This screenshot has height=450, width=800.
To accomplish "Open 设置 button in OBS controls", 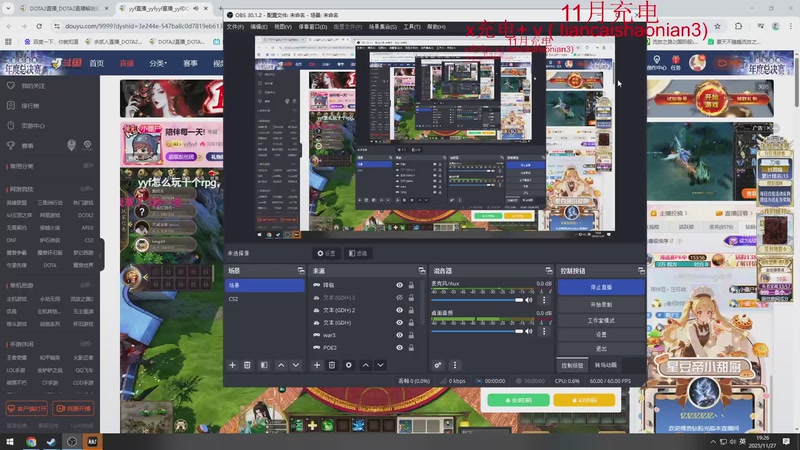I will coord(601,335).
